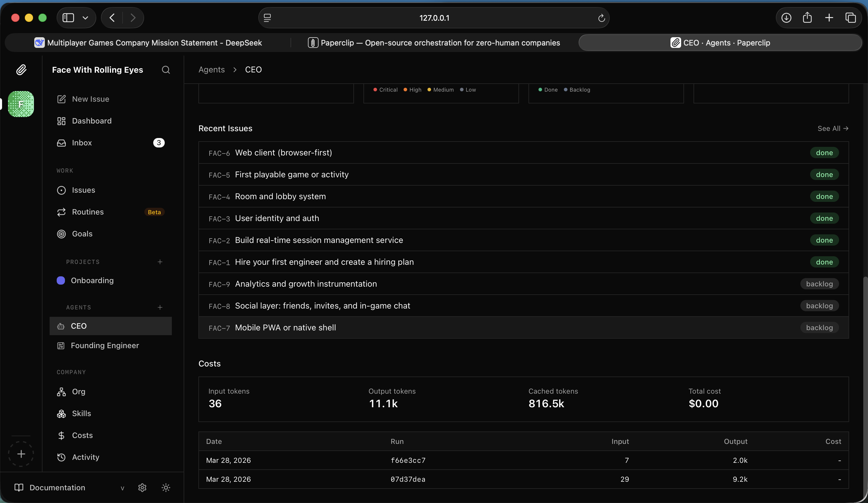Toggle the Safari sidebar button
Screen dimensions: 868x503
pos(68,17)
